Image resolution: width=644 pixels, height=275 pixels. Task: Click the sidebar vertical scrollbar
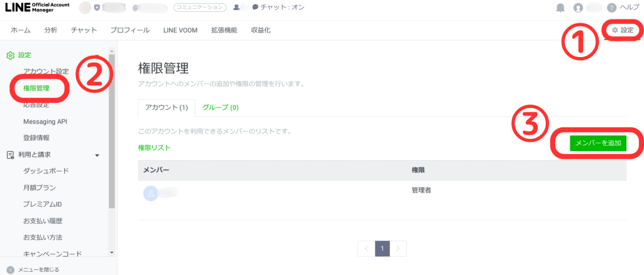[x=112, y=131]
